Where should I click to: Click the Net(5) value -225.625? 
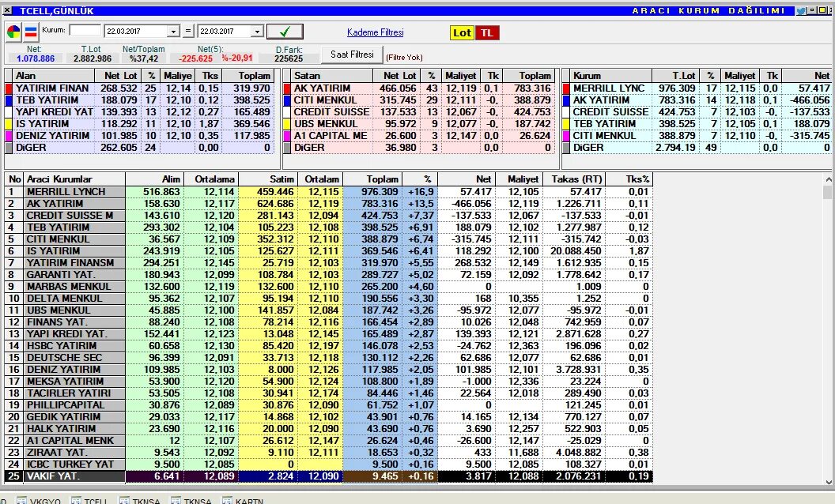(195, 58)
